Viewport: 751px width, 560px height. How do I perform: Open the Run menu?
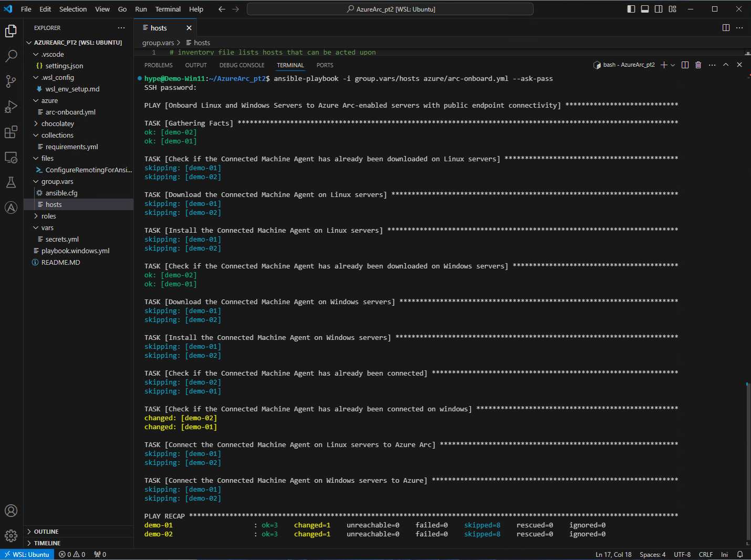(141, 9)
